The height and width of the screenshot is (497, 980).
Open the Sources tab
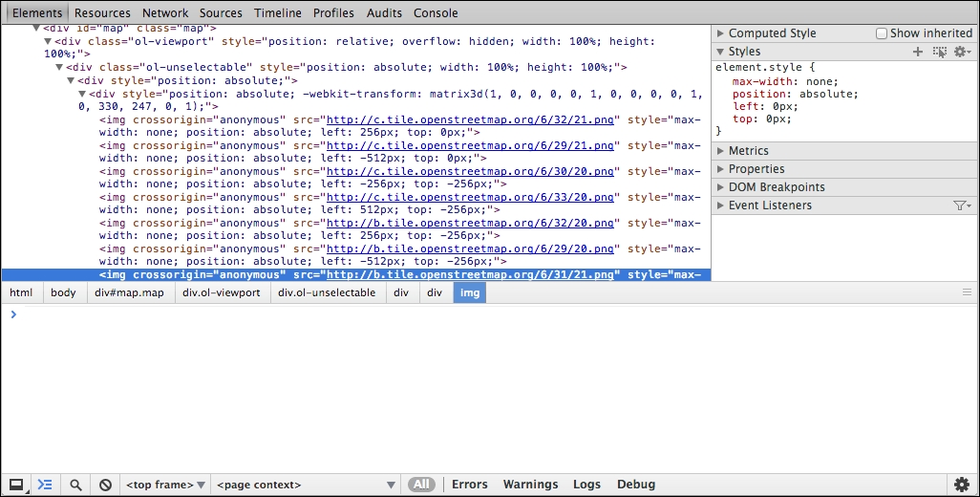click(221, 12)
